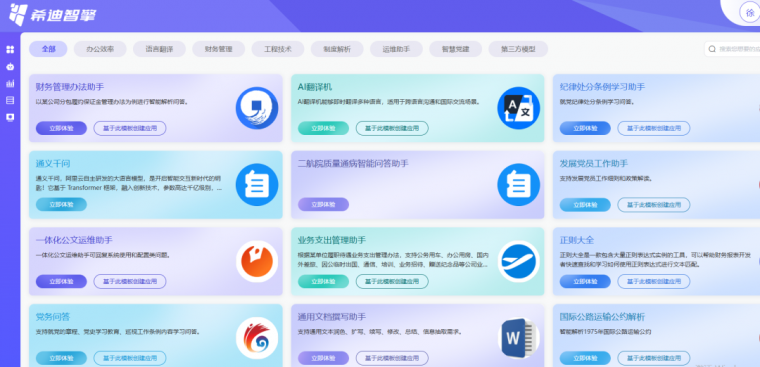Create app from 业务支出管理助手 template
Screen dimensions: 760x367
[392, 281]
